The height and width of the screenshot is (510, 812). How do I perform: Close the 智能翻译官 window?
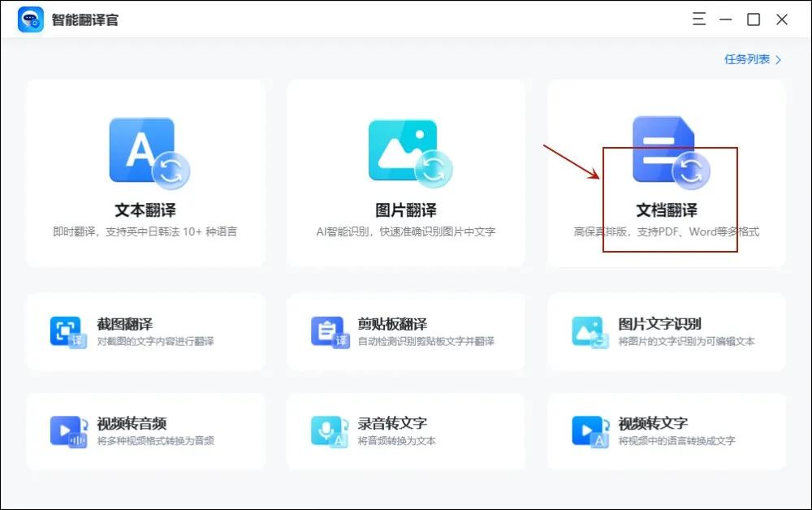pyautogui.click(x=782, y=19)
